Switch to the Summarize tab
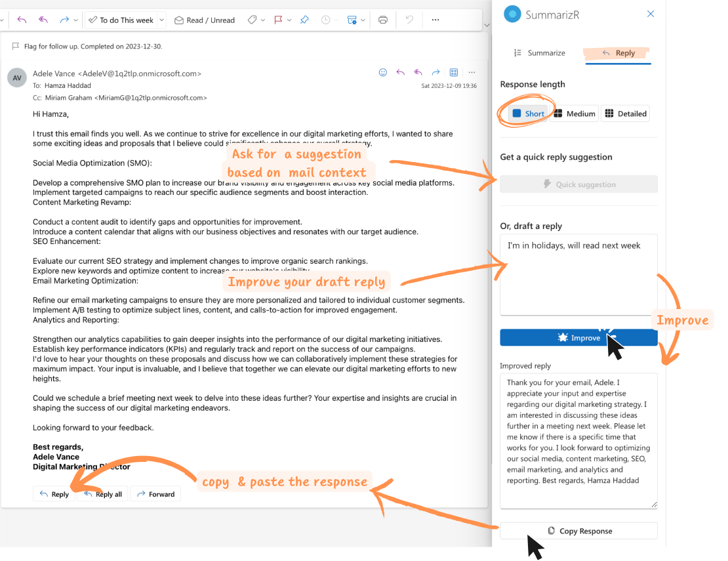728x561 pixels. [540, 53]
